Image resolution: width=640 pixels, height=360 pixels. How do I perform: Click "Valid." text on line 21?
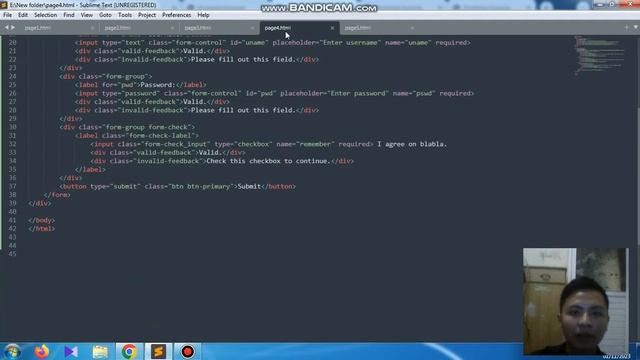[195, 51]
